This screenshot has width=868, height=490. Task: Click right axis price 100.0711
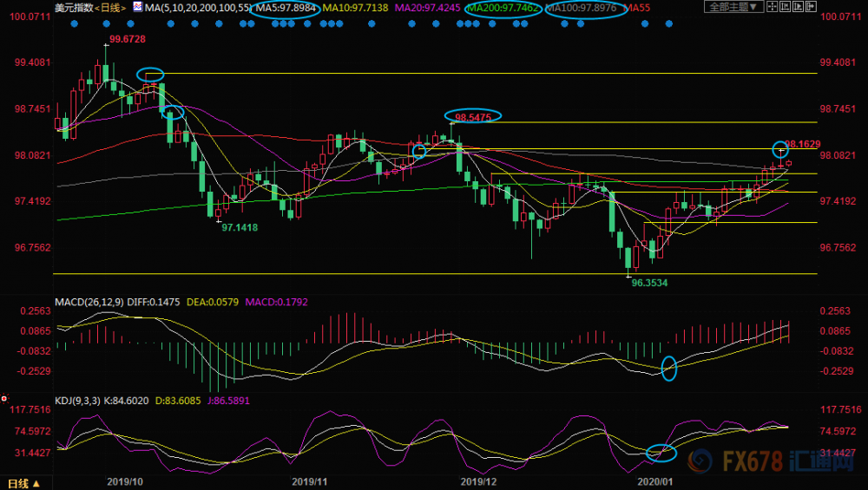pyautogui.click(x=840, y=16)
